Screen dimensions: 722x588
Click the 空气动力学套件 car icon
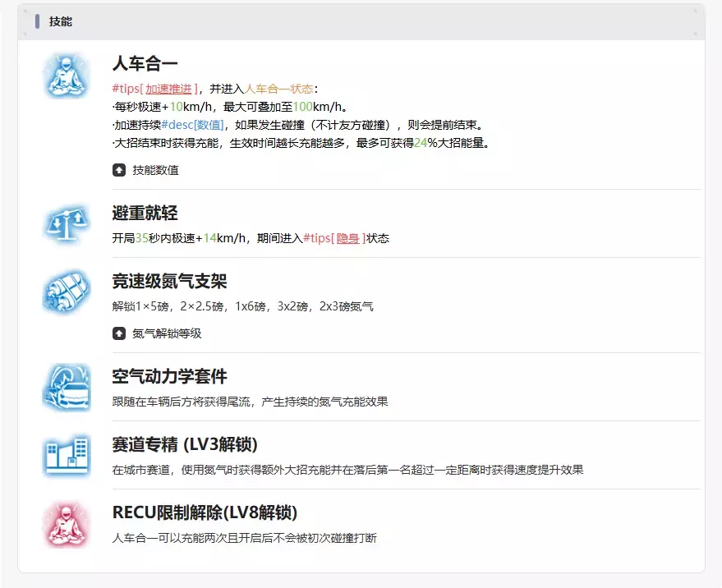click(67, 388)
